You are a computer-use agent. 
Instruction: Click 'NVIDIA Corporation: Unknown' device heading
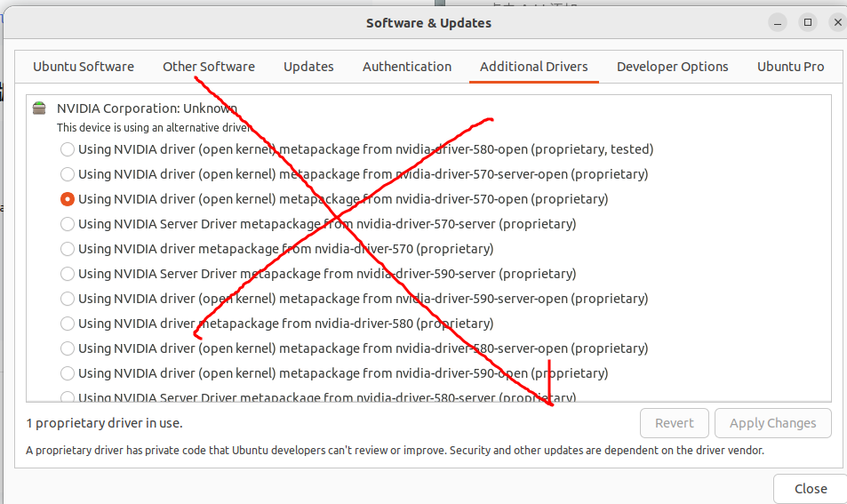tap(147, 108)
